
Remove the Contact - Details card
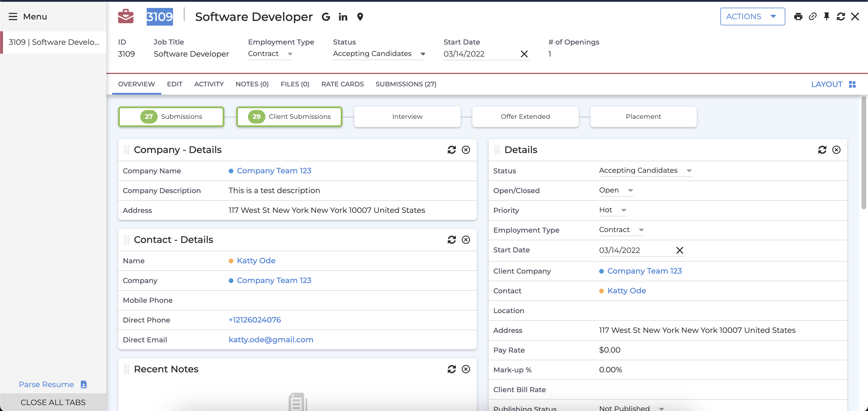(466, 240)
